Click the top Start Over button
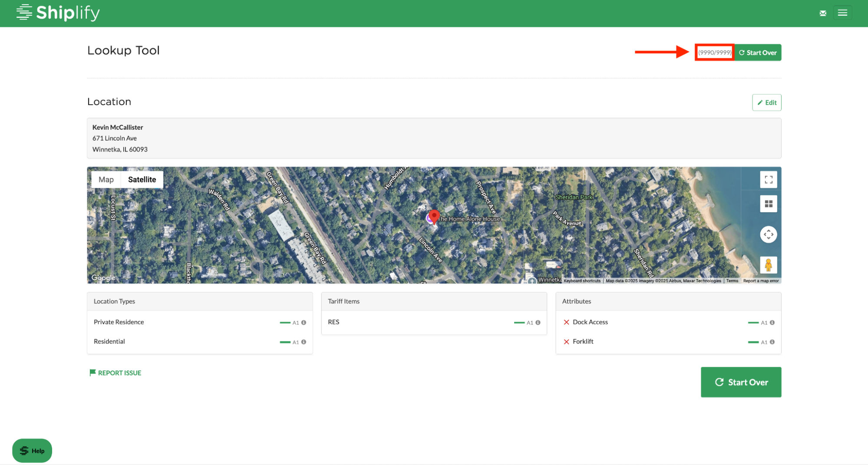This screenshot has width=868, height=465. (x=758, y=53)
